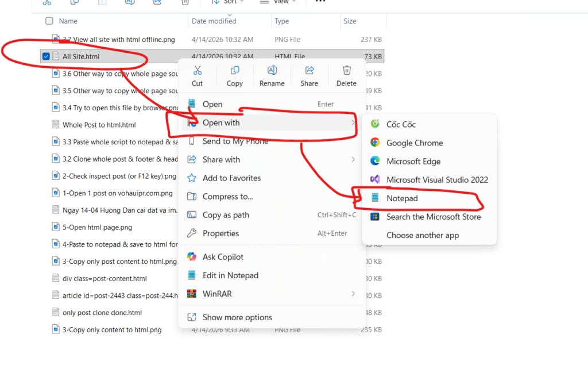Image resolution: width=588 pixels, height=376 pixels.
Task: Click the Delete trash icon
Action: [346, 71]
